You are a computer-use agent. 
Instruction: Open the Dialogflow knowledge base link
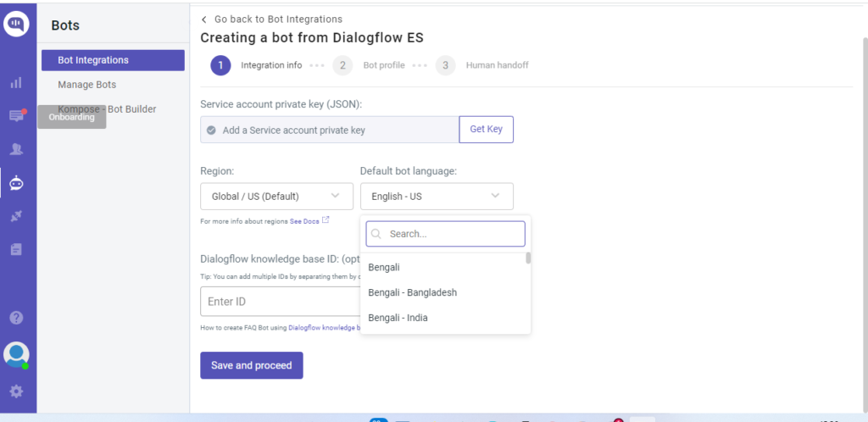325,327
